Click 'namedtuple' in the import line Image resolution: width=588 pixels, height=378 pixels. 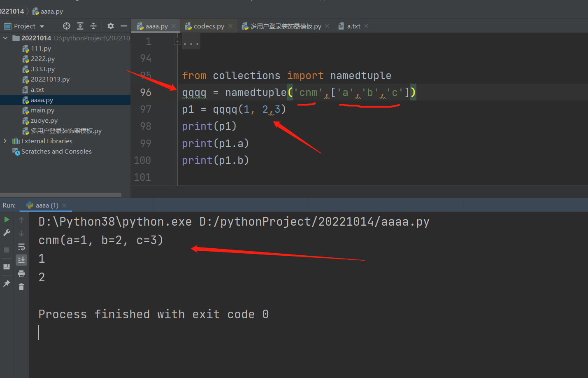(360, 76)
